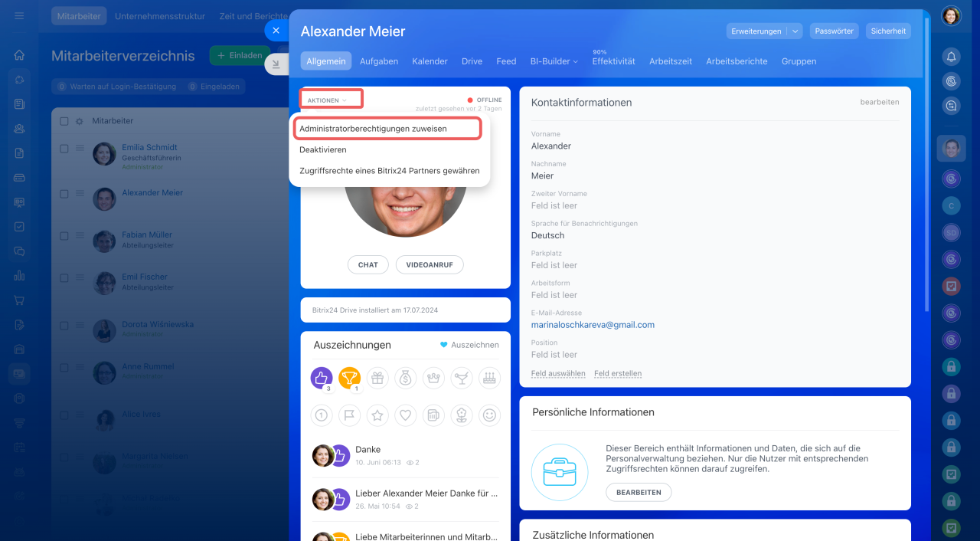Check the box next to Fabian Müller

click(x=64, y=236)
